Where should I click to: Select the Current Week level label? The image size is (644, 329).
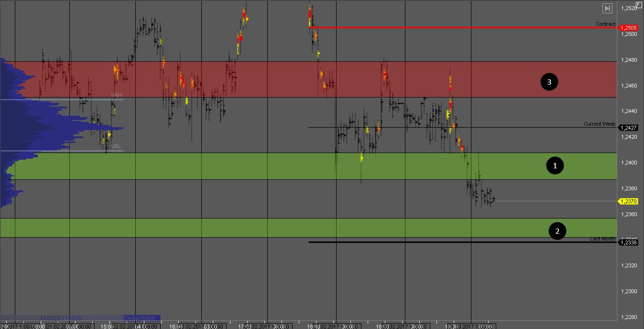599,124
